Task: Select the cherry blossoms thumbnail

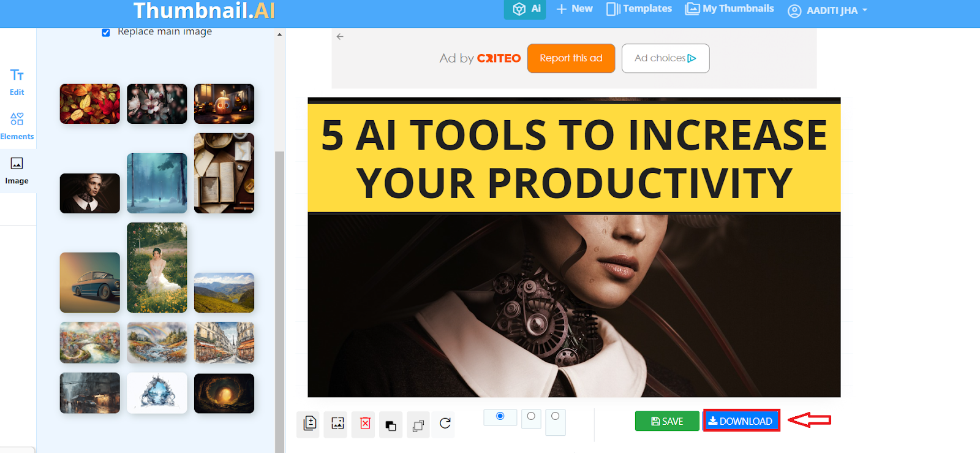Action: (157, 104)
